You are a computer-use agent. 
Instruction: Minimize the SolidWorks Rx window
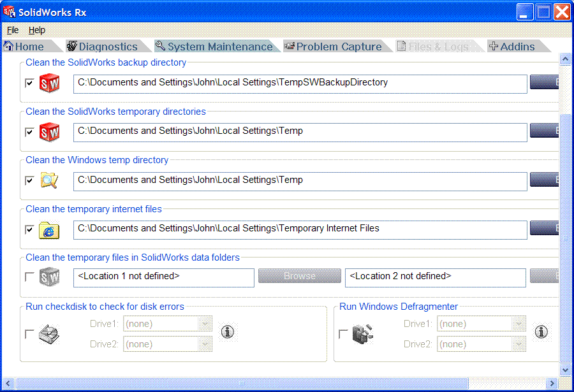coord(525,12)
